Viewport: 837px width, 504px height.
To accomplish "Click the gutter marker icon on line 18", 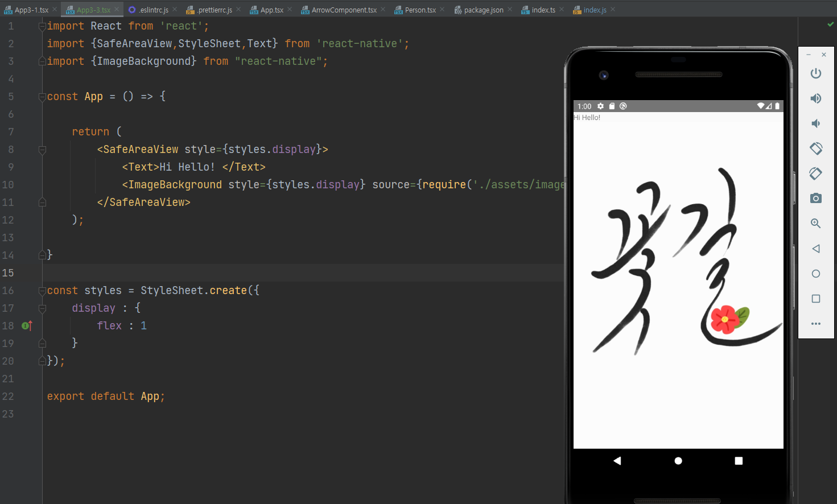I will [x=27, y=325].
